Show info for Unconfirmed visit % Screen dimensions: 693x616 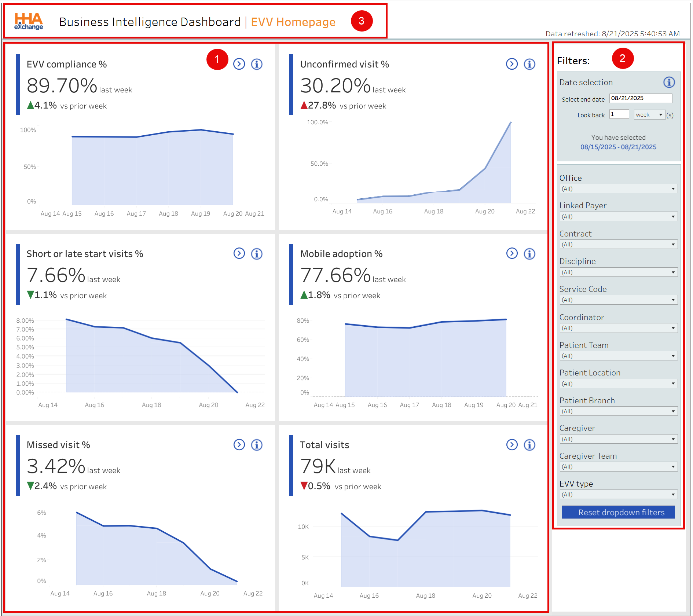click(529, 64)
